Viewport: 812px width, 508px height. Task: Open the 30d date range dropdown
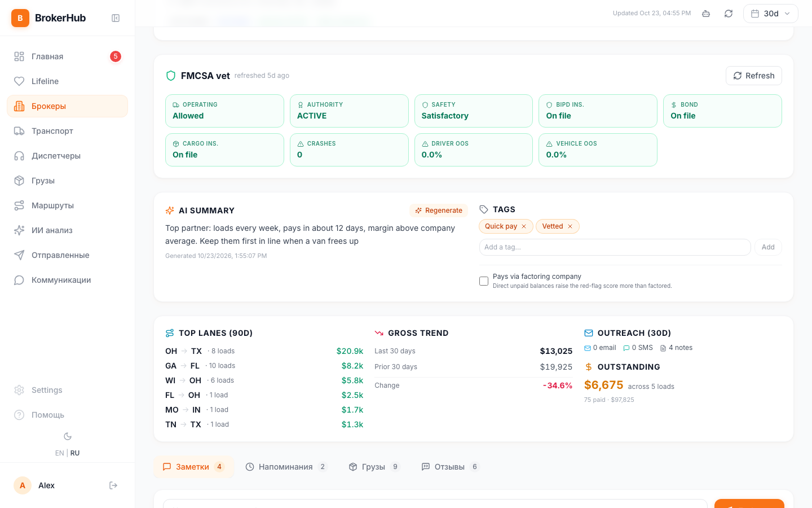[x=771, y=14]
